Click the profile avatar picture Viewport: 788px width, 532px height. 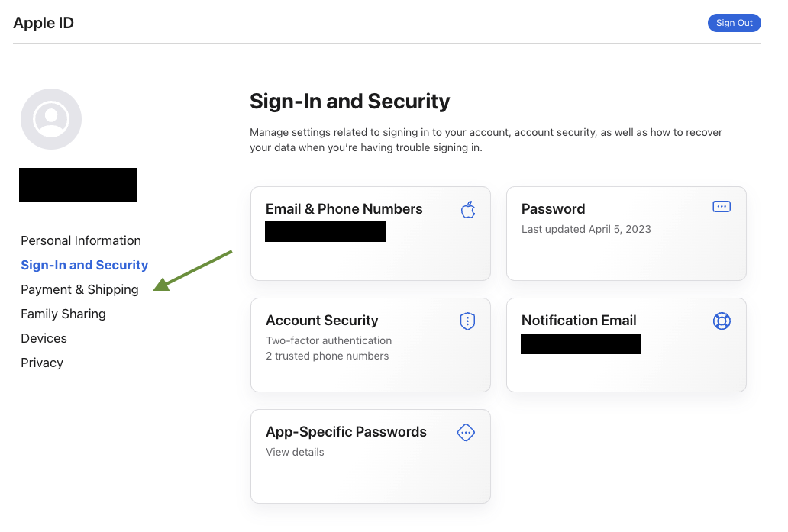click(x=51, y=119)
